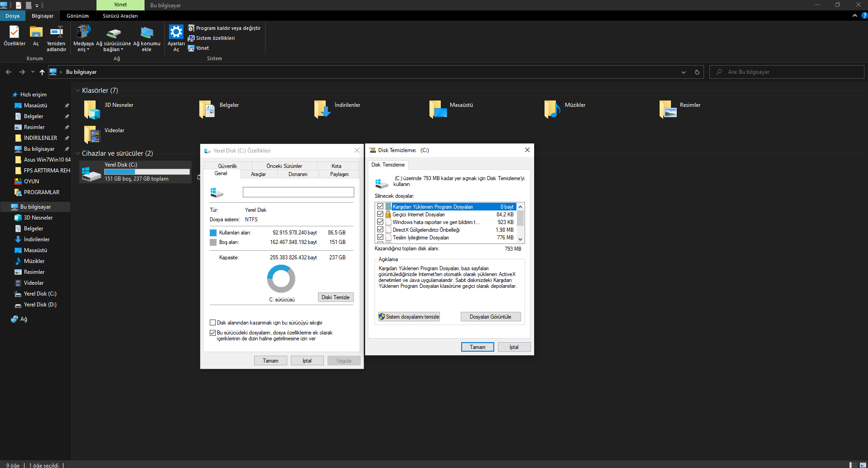Open the Araçlar tab in the properties dialog

click(258, 174)
